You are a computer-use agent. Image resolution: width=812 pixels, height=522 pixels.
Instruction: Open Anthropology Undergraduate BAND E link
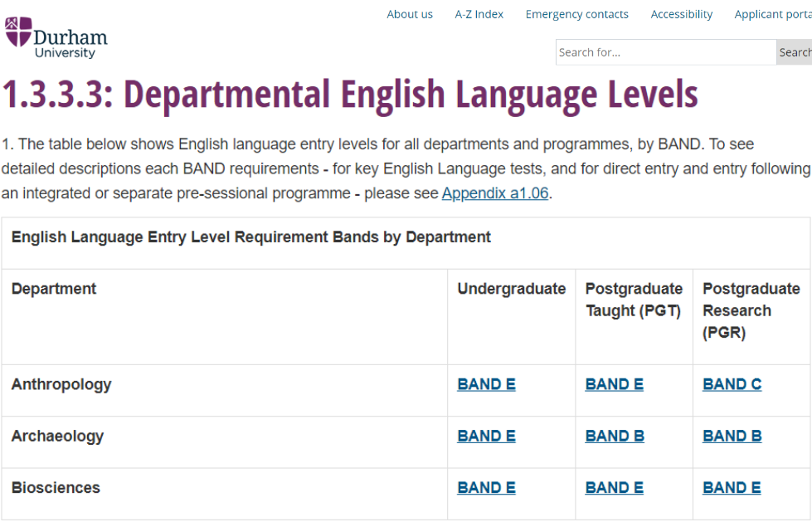tap(486, 384)
